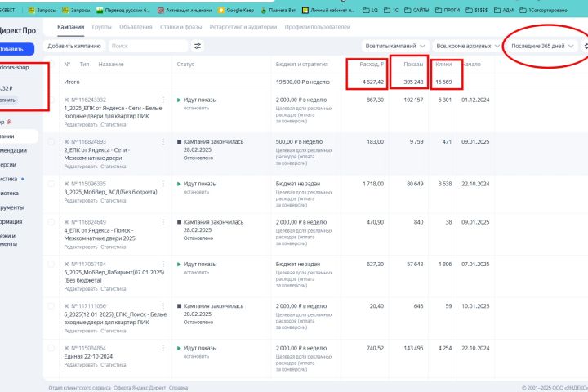Switch to Объявления tab
588x392 pixels.
[136, 27]
